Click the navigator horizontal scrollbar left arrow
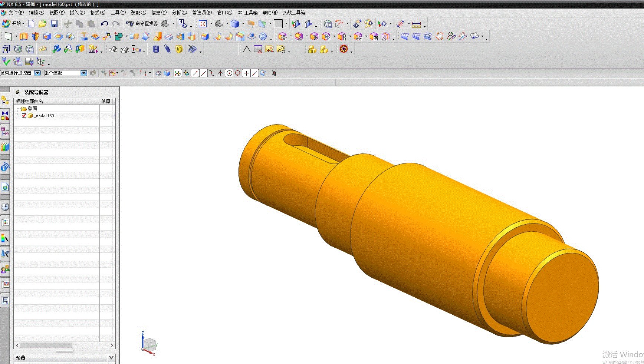Image resolution: width=644 pixels, height=364 pixels. coord(17,345)
